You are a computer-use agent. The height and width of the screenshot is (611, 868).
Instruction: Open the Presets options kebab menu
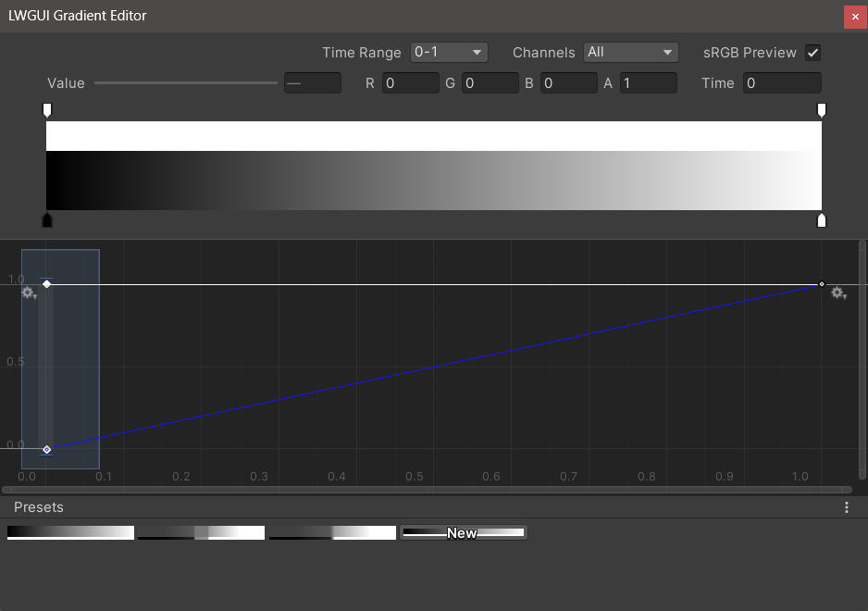(x=846, y=507)
